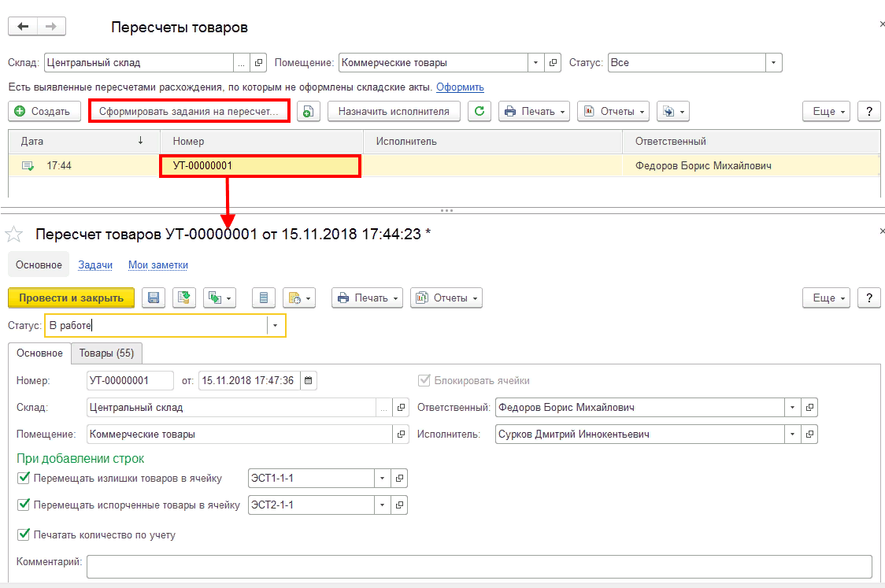
Task: Refresh the recount list
Action: pos(480,112)
